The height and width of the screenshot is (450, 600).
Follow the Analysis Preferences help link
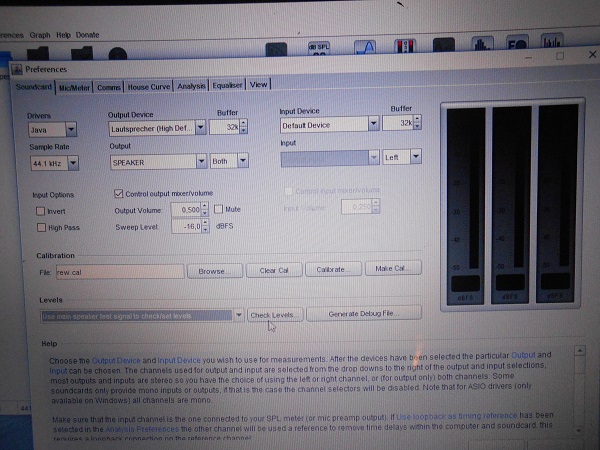point(142,429)
